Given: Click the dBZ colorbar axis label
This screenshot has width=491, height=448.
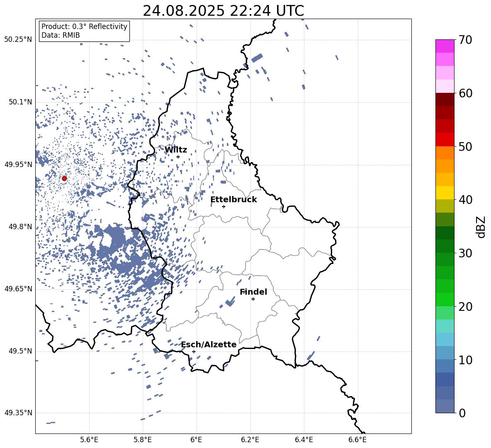Looking at the screenshot, I should [x=481, y=227].
